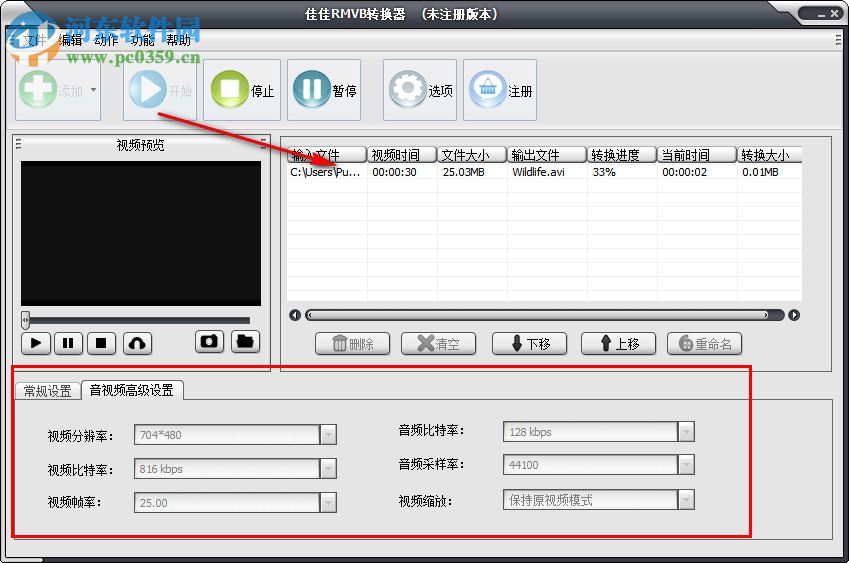Screen dimensions: 849x563
Task: Click the file list scroll-left arrow
Action: point(295,315)
